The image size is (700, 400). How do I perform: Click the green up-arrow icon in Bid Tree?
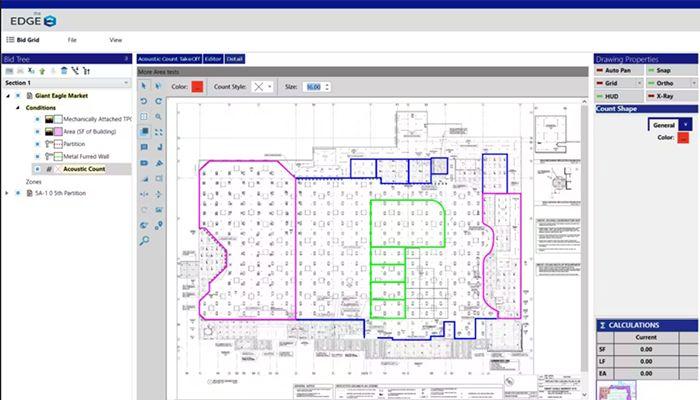(x=42, y=71)
